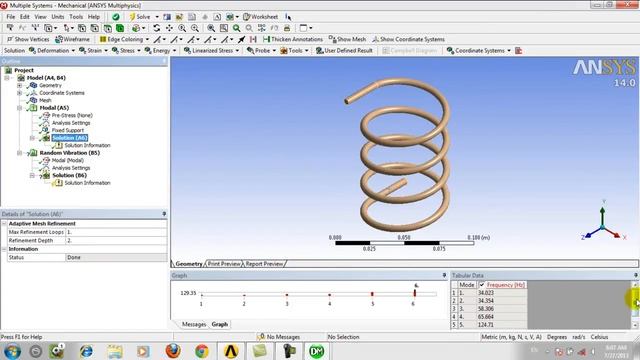Pin the Graph panel with pushpin icon
The image size is (640, 360).
[444, 276]
